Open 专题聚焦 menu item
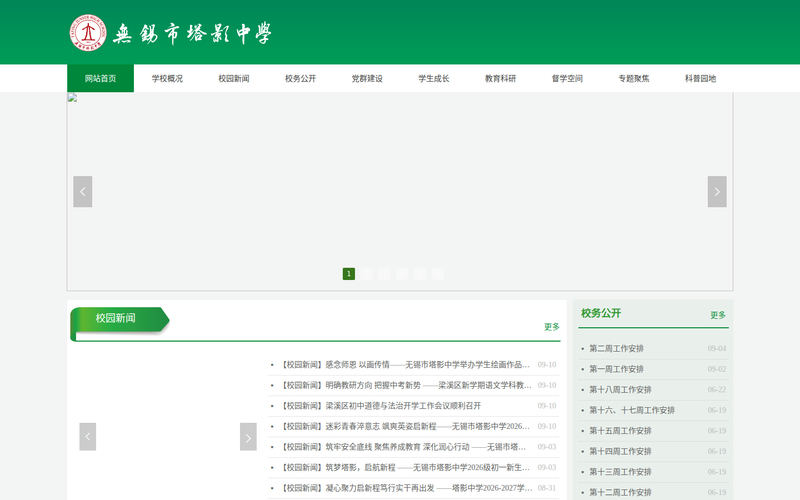 point(634,78)
